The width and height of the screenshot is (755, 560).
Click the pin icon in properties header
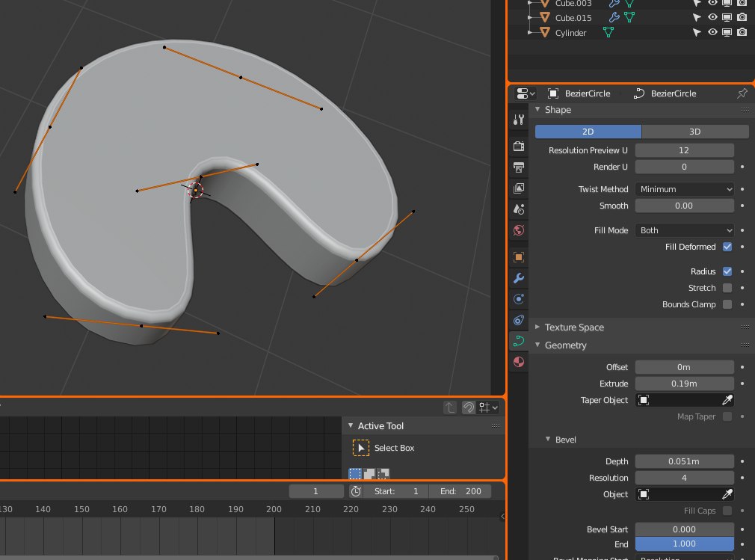click(x=742, y=93)
